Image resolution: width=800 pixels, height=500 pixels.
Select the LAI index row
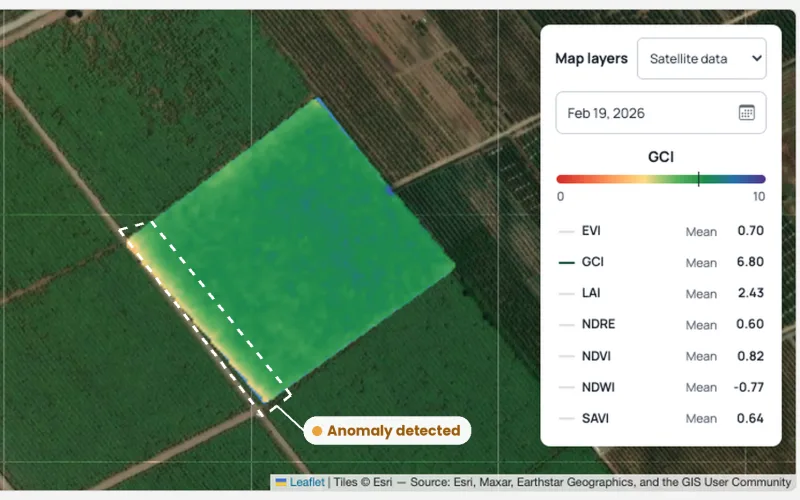click(x=661, y=293)
